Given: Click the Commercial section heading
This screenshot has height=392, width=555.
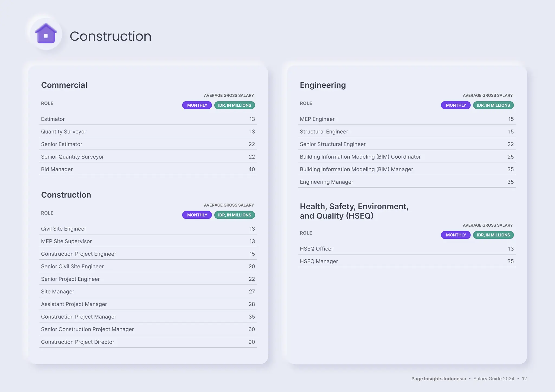Looking at the screenshot, I should pos(64,85).
